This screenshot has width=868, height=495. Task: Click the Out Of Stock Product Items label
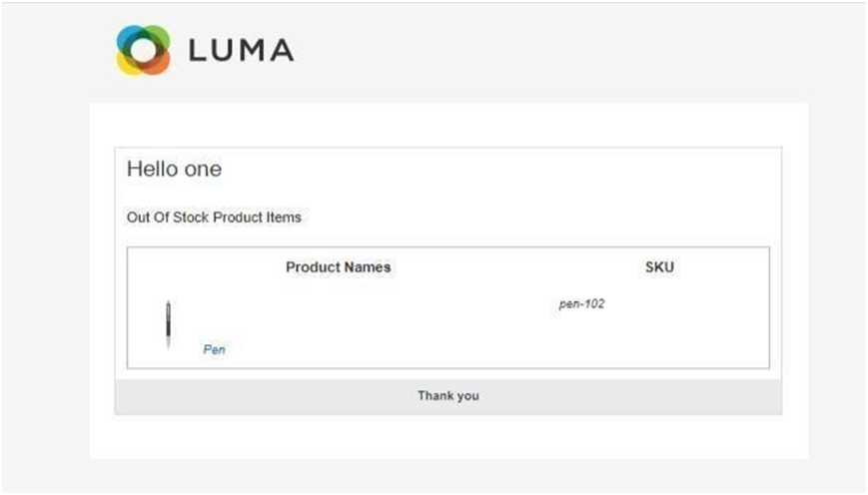tap(214, 218)
